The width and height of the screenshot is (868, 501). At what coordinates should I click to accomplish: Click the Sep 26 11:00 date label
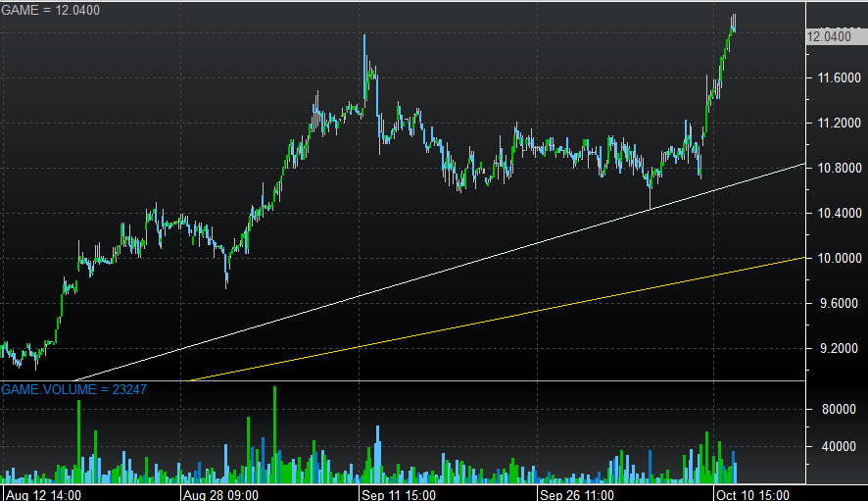576,494
